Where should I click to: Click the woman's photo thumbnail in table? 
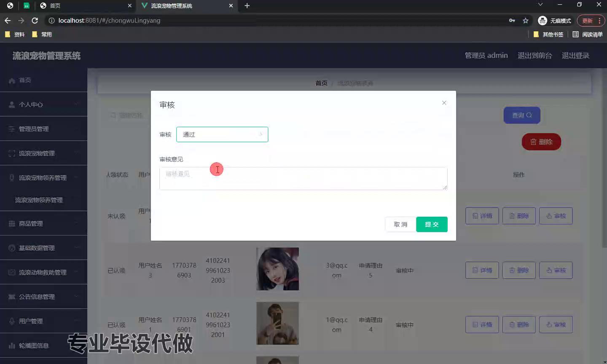pos(277,269)
